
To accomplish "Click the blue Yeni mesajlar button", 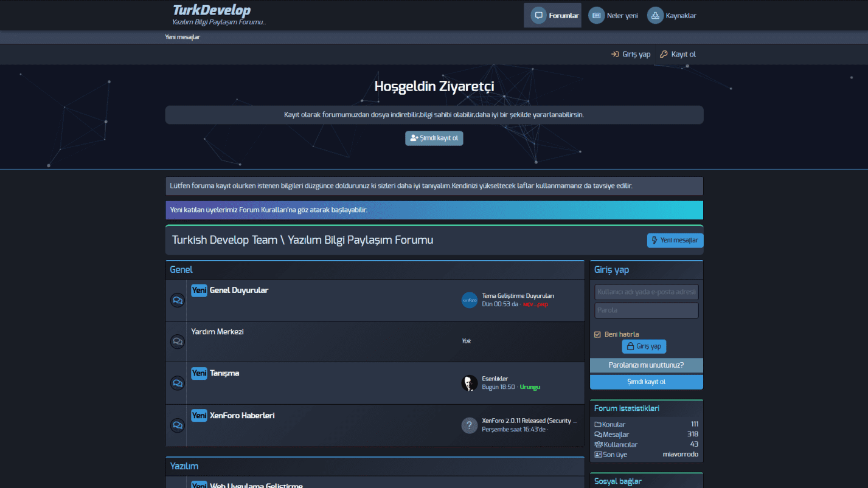I will click(675, 240).
